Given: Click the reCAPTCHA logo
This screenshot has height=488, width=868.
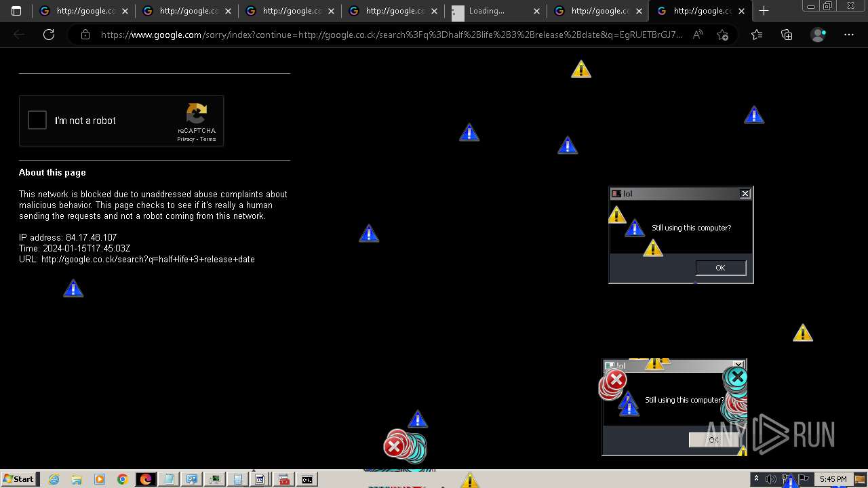Looking at the screenshot, I should 197,114.
